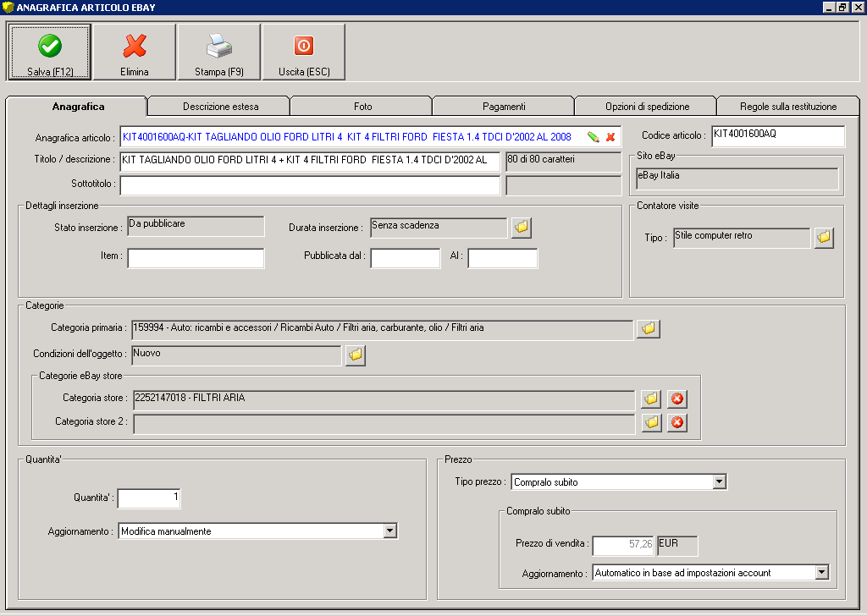Browse Categoria primaria with the folder icon
This screenshot has width=867, height=616.
point(649,328)
